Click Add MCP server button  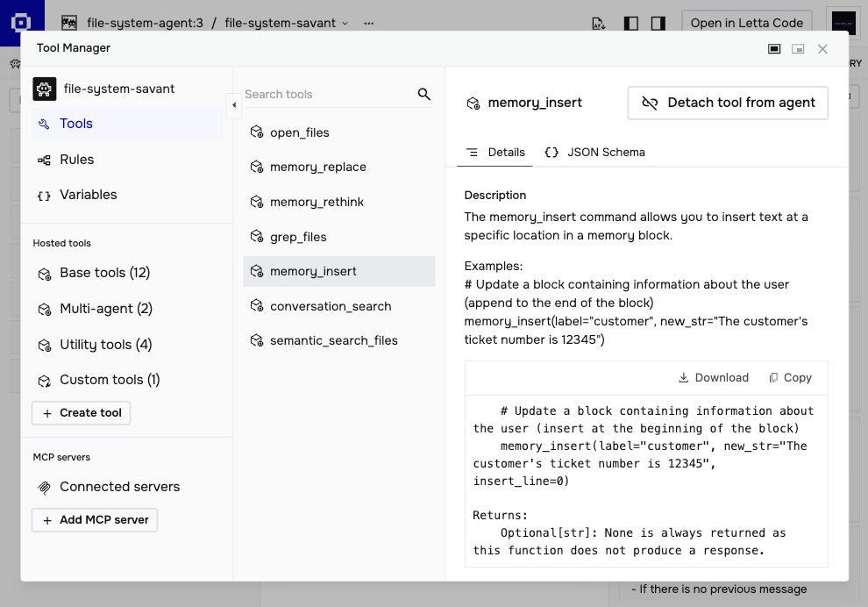95,520
